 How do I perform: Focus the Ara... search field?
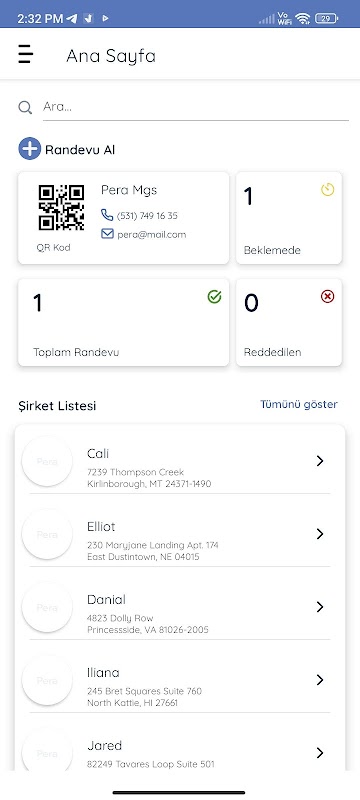coord(196,107)
